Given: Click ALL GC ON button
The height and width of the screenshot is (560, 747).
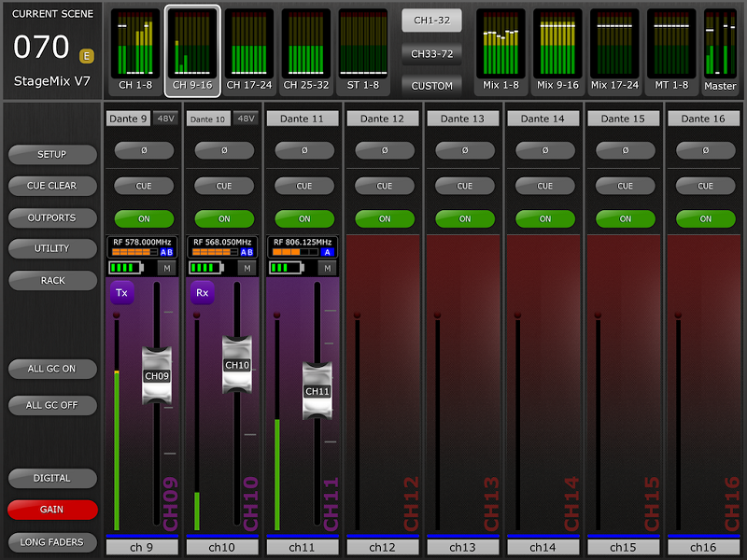Looking at the screenshot, I should click(x=52, y=369).
